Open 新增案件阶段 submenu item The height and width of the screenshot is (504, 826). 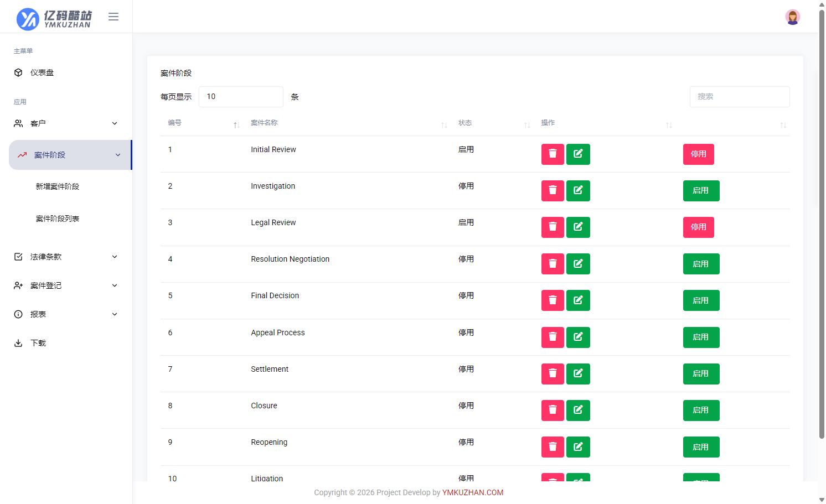pos(58,186)
